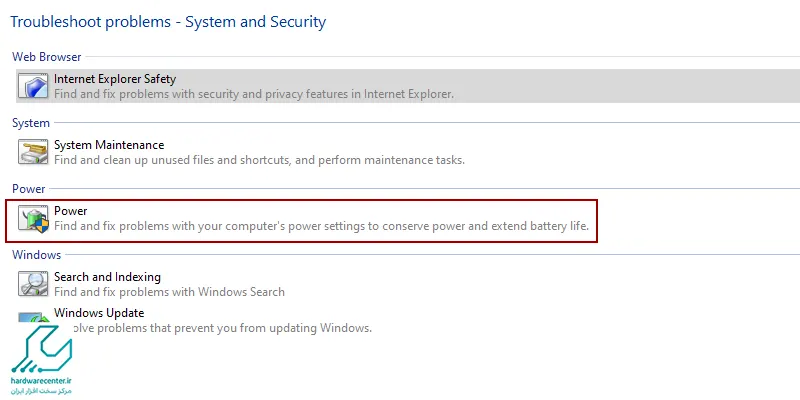
Task: Click the Power troubleshooter battery icon
Action: click(33, 218)
